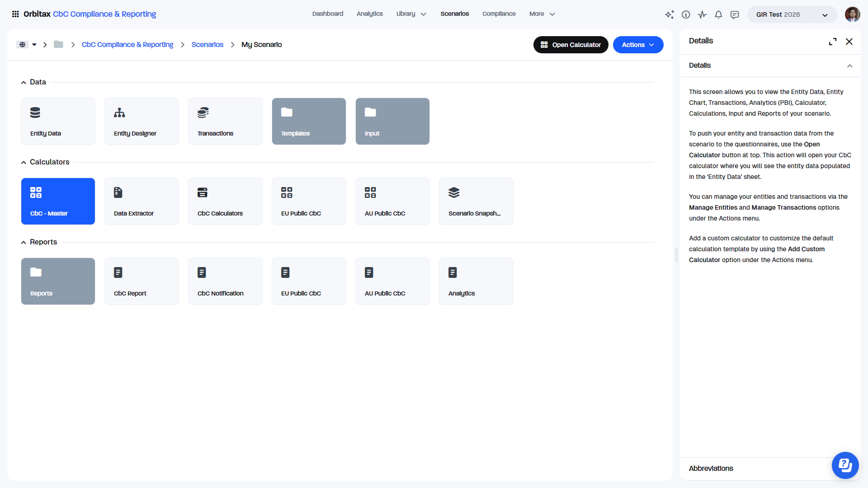Screen dimensions: 868x488
Task: Open the Library menu dropdown
Action: pos(411,14)
